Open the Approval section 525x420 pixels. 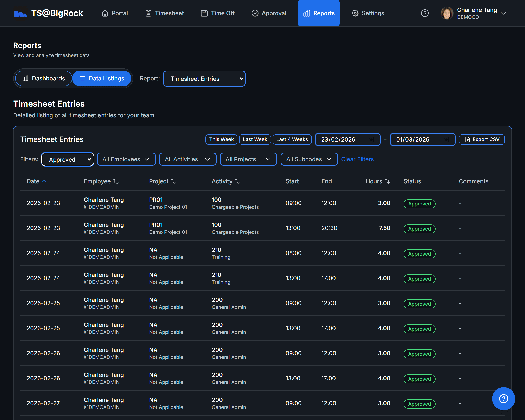click(255, 13)
